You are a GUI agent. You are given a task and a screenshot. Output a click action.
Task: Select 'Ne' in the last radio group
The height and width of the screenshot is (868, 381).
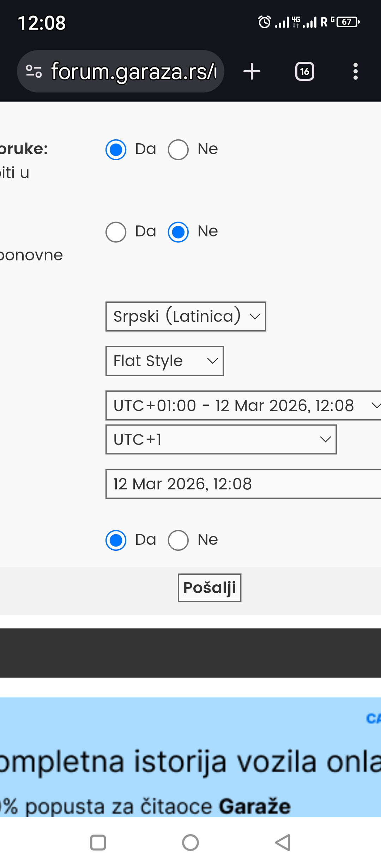pos(178,540)
